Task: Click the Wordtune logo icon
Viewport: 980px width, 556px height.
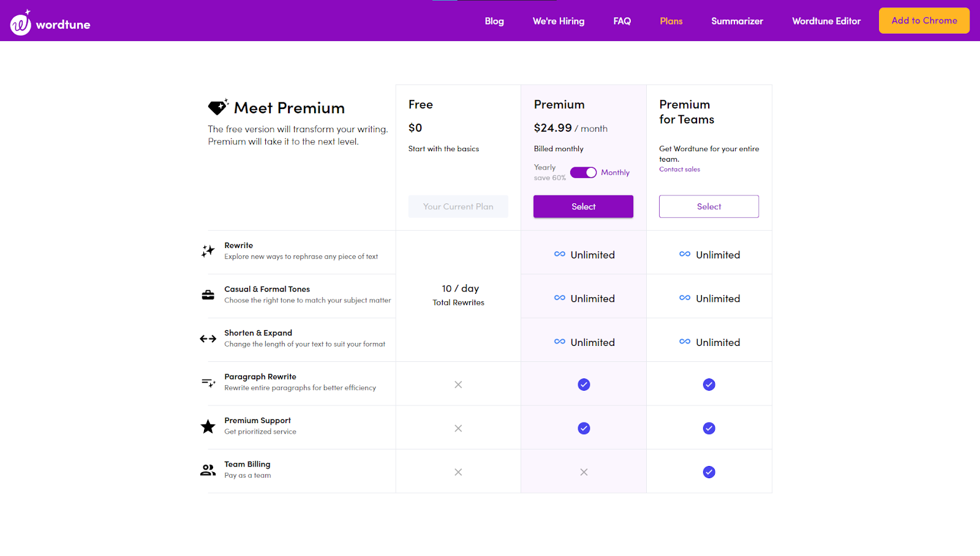Action: point(20,23)
